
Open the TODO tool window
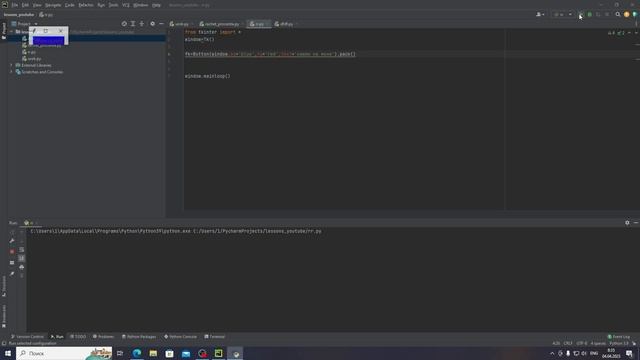tap(78, 337)
